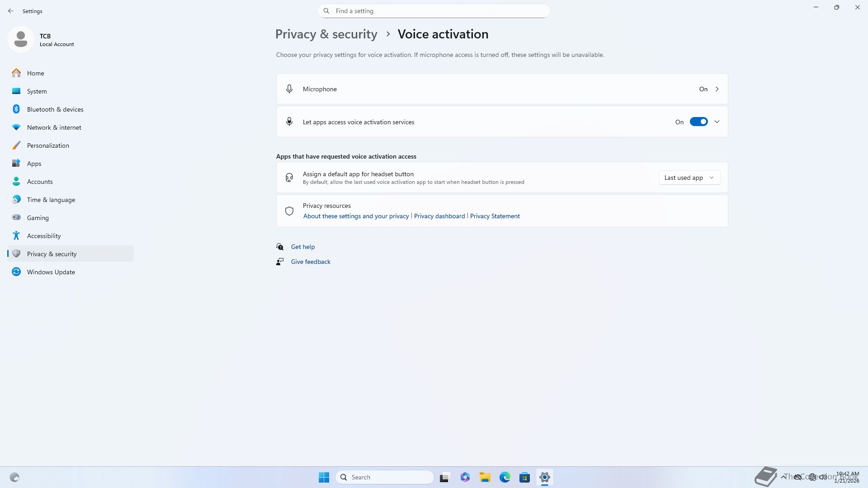Open the Privacy dashboard link
The image size is (868, 488).
[x=439, y=216]
